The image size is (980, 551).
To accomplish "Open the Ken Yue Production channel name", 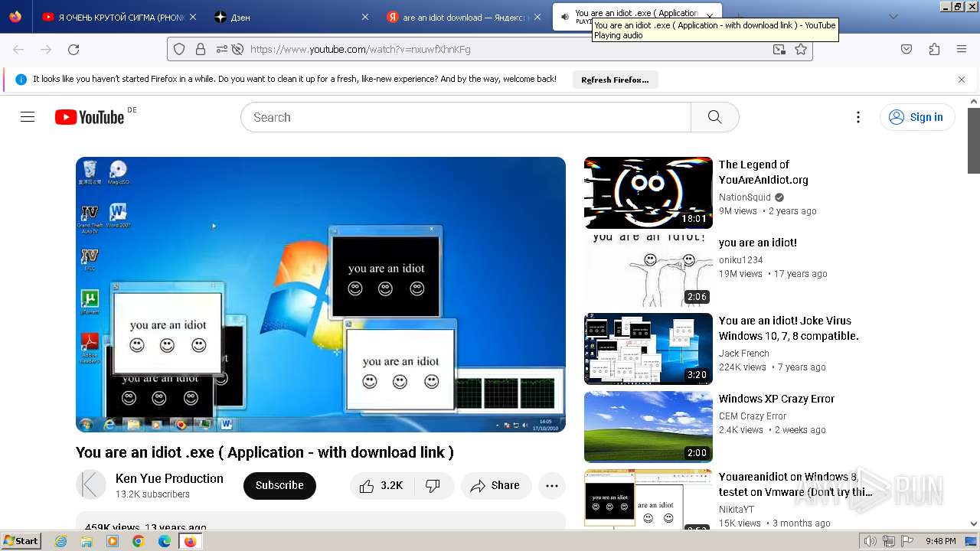I will [x=169, y=478].
